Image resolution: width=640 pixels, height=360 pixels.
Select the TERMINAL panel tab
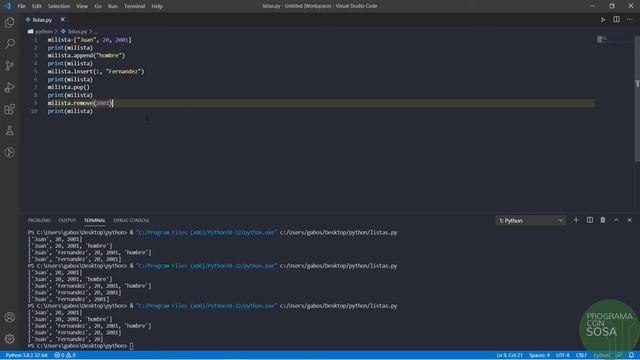95,220
